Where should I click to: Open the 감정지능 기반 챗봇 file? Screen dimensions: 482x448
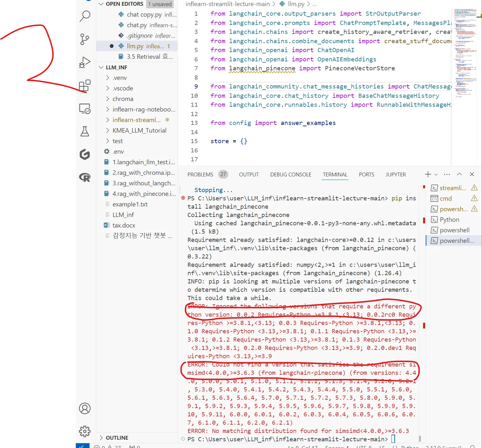pos(137,236)
